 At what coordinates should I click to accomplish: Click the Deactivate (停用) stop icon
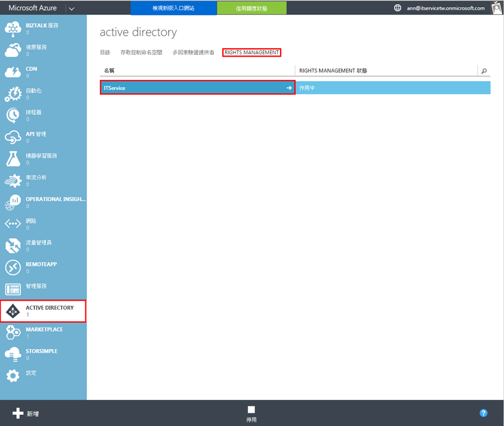pyautogui.click(x=251, y=409)
